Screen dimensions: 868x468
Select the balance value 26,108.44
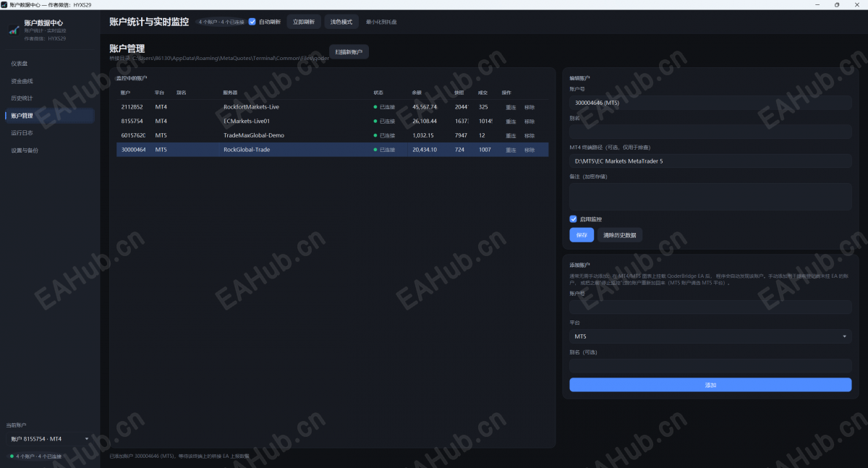click(425, 121)
